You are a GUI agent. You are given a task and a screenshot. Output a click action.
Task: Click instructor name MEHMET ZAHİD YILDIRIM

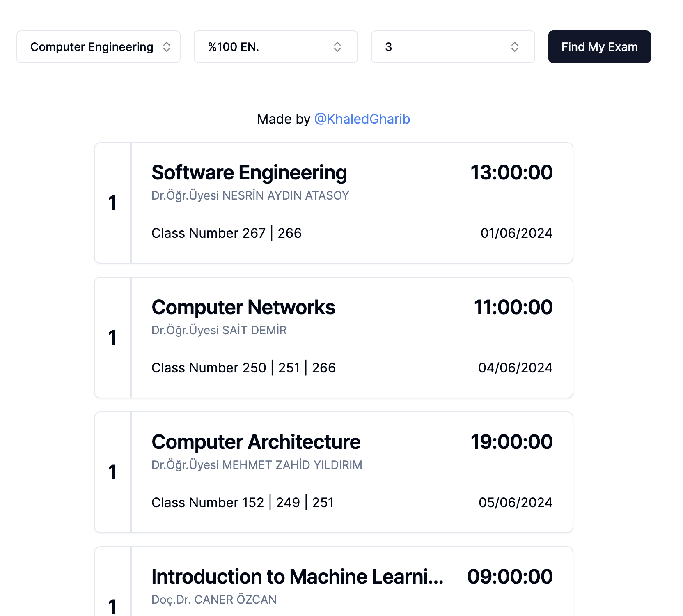tap(292, 465)
